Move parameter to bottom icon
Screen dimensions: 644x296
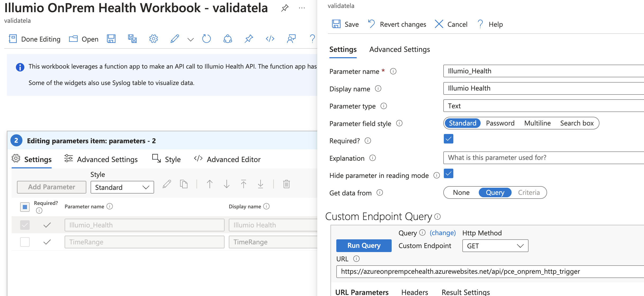(261, 184)
